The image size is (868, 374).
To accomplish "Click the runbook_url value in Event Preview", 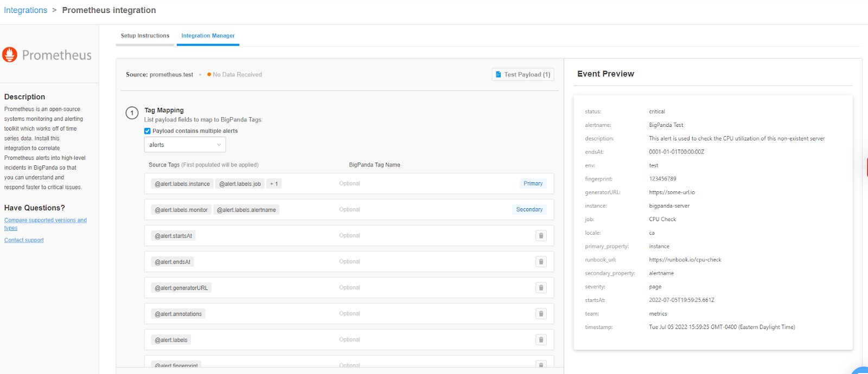I will [685, 260].
